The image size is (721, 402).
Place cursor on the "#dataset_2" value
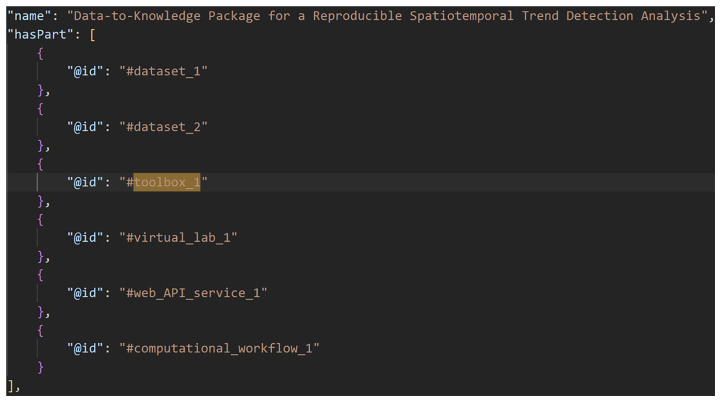[163, 127]
